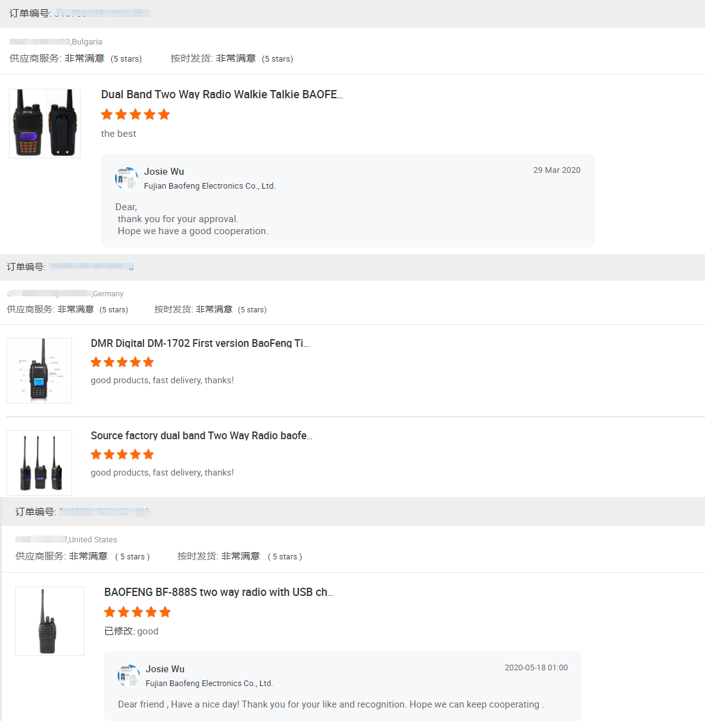Open the DMR Digital DM-1702 product title
The height and width of the screenshot is (721, 705).
point(200,343)
